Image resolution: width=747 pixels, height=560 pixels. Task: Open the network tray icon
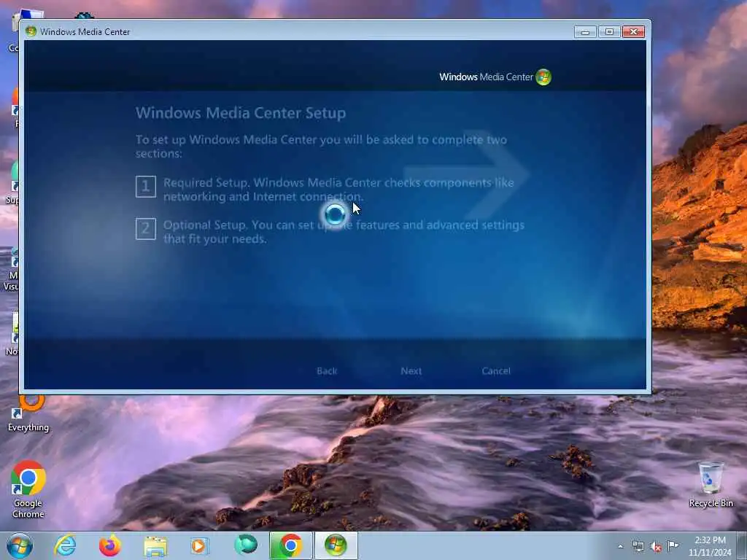(x=638, y=547)
